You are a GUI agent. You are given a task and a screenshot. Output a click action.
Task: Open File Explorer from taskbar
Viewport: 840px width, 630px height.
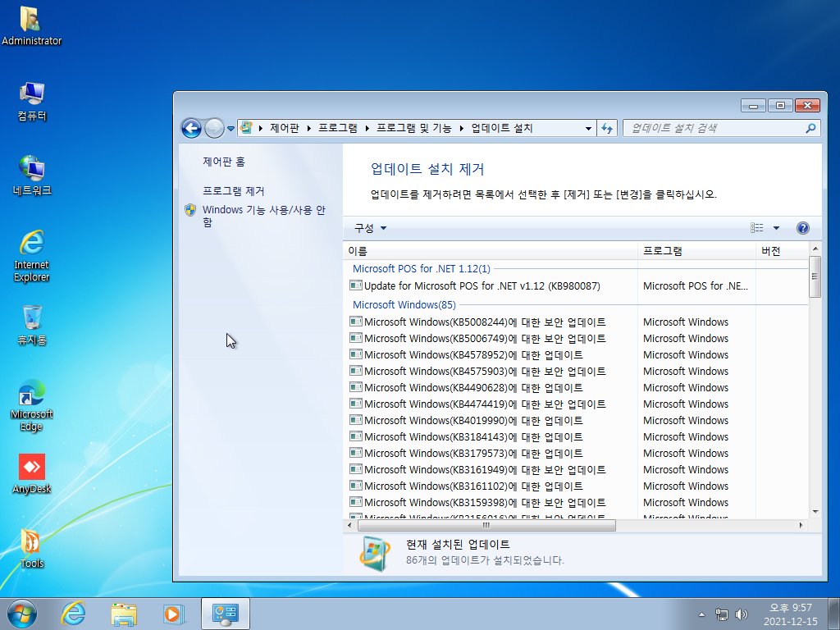coord(124,614)
